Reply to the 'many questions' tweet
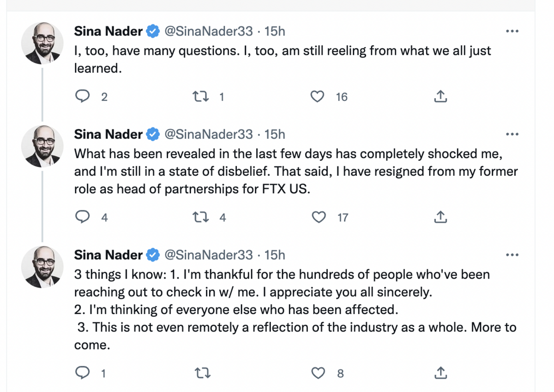Image resolution: width=554 pixels, height=392 pixels. [82, 96]
